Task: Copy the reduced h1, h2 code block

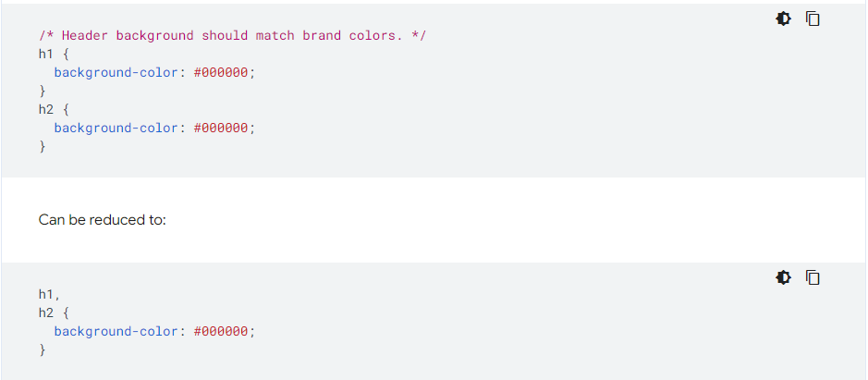Action: [x=813, y=277]
